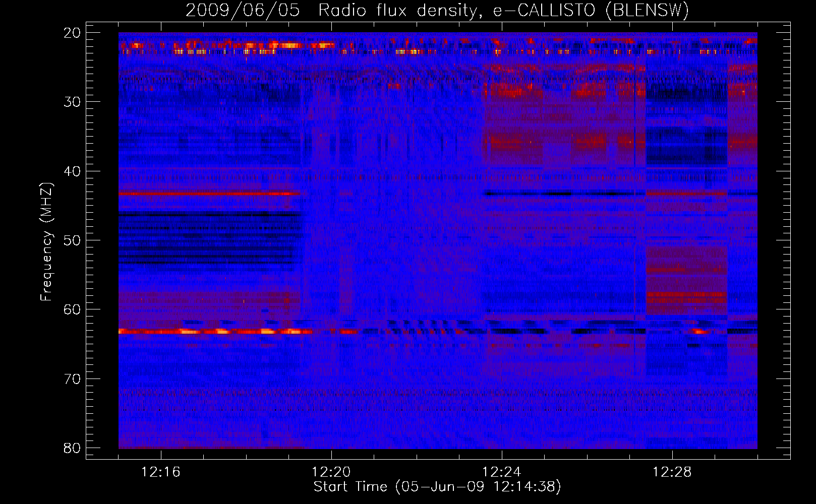816x504 pixels.
Task: Click the frequency tick label 40
Action: click(73, 171)
